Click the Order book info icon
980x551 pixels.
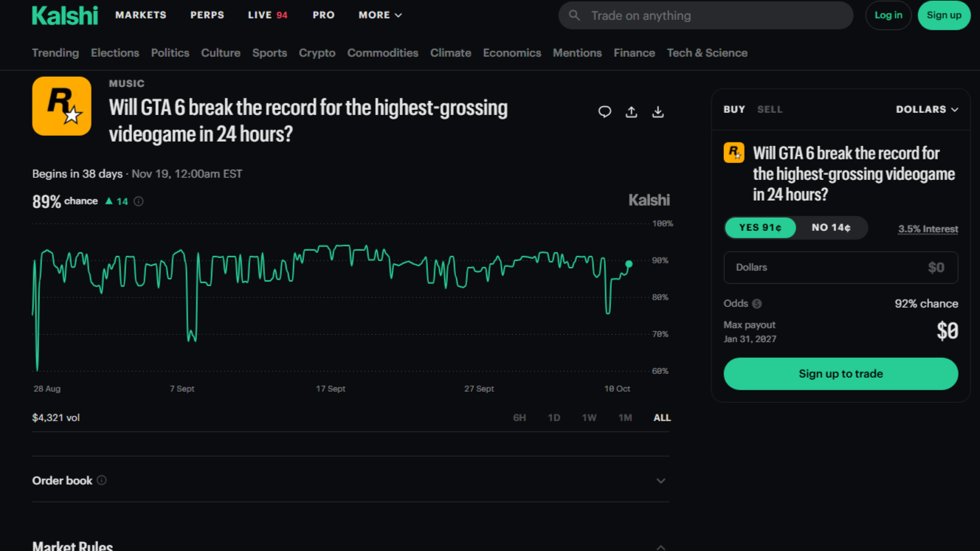click(x=102, y=480)
